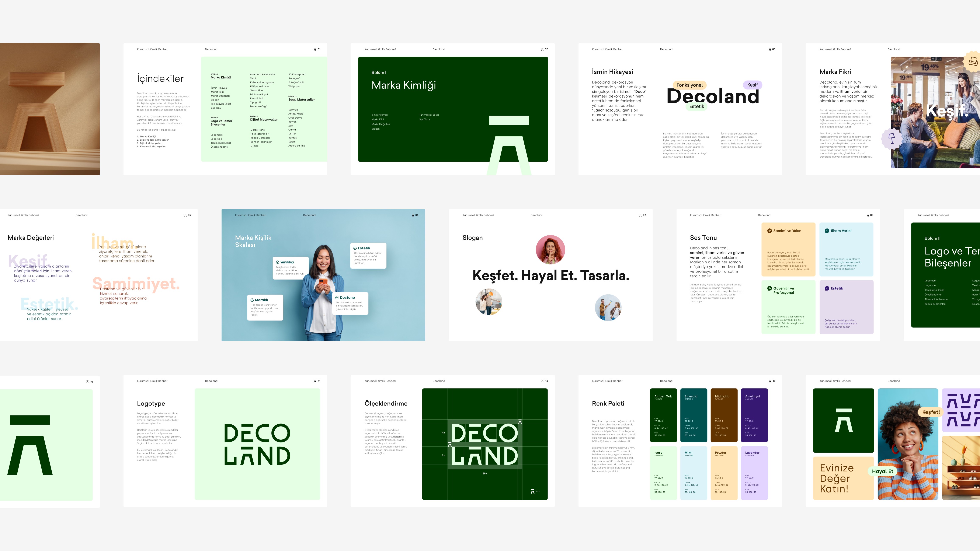Click the Hayal Et pill label
The width and height of the screenshot is (980, 551).
[x=882, y=471]
